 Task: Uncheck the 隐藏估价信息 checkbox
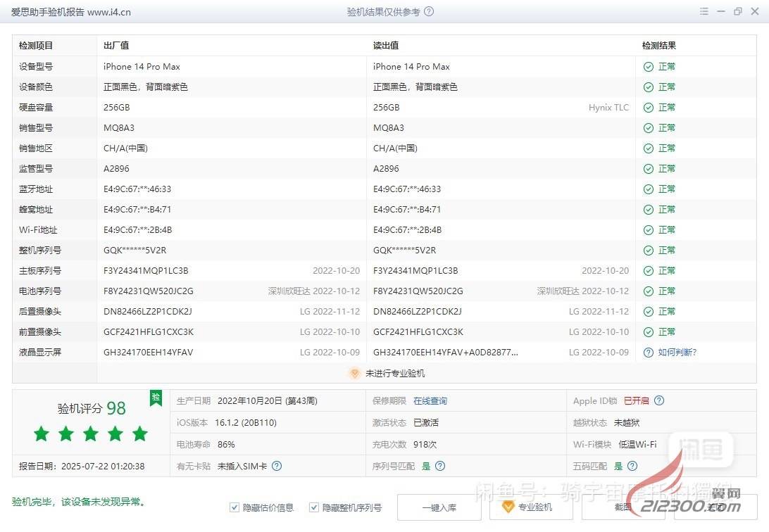[235, 507]
